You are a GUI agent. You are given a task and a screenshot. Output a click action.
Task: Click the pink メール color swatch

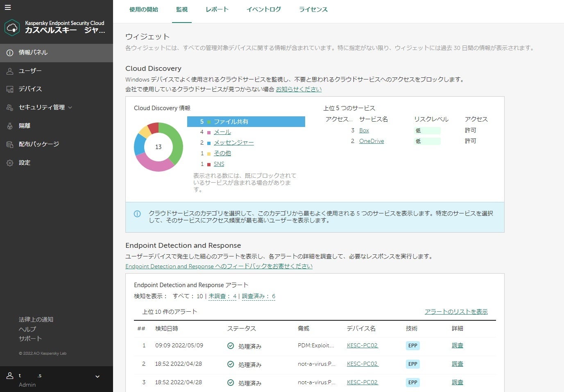[209, 132]
